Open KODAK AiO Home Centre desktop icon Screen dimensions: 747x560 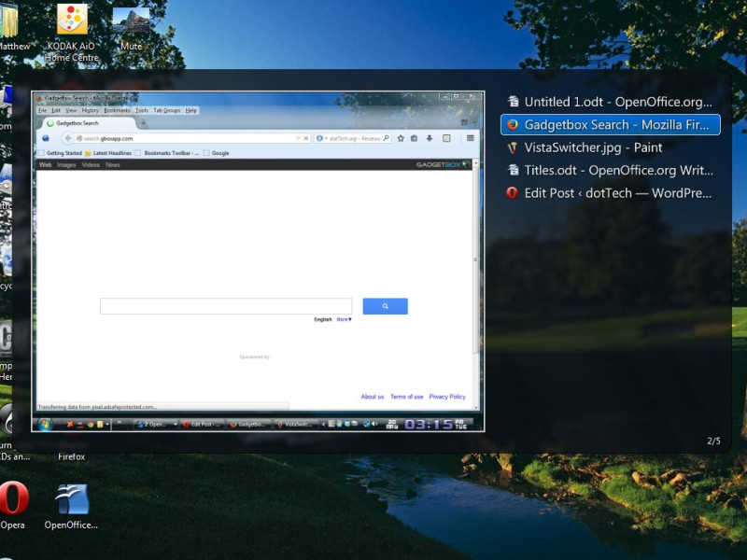[x=72, y=34]
